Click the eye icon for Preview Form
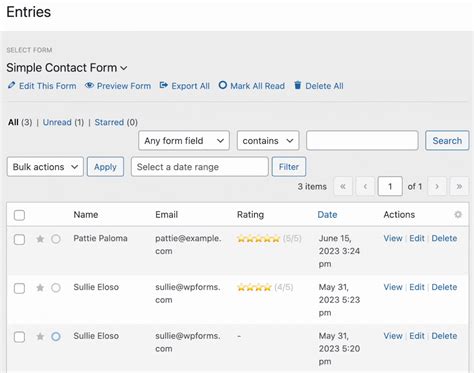474x373 pixels. (89, 85)
